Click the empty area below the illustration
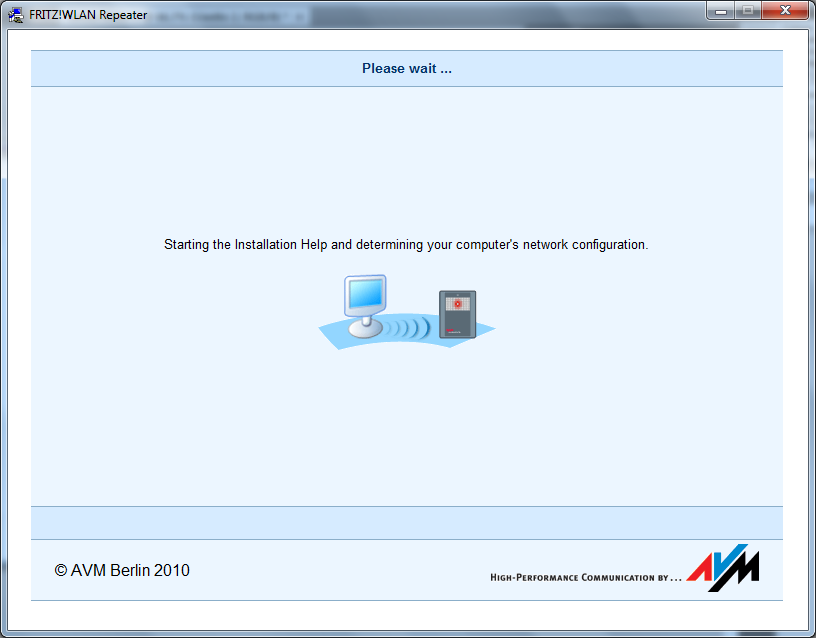 coord(407,430)
